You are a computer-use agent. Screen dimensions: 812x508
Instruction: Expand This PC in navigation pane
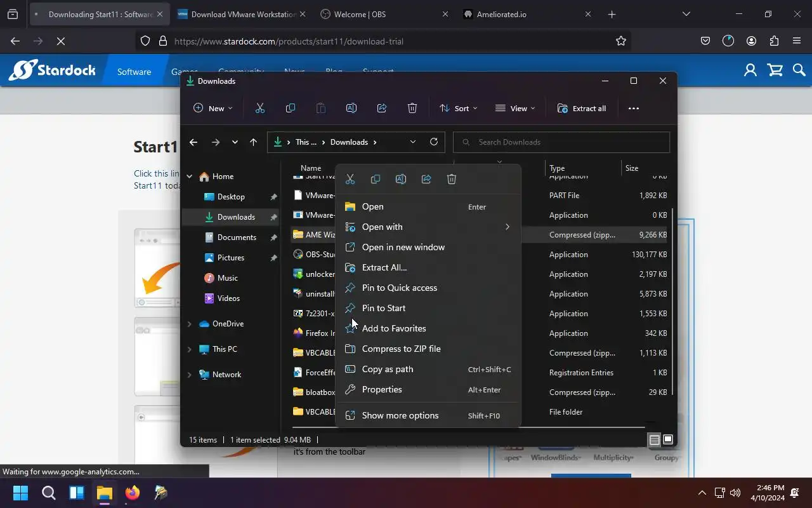189,349
